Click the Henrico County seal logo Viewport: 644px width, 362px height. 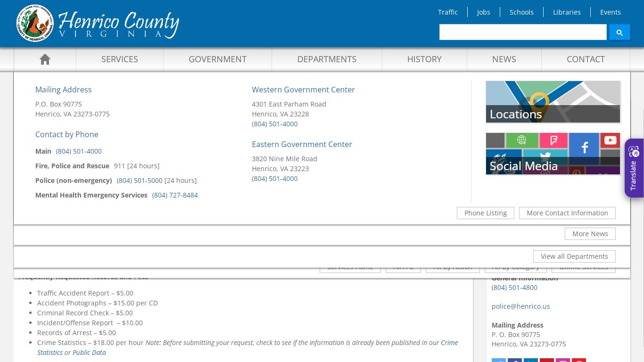click(x=34, y=23)
